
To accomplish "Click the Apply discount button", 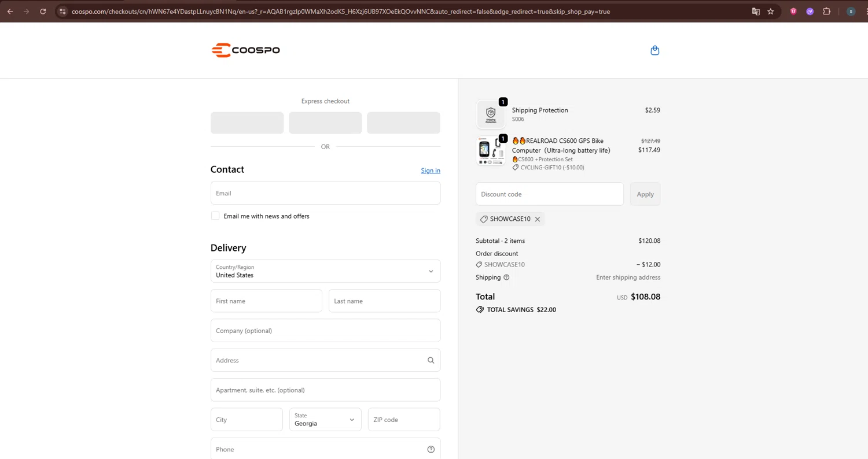I will tap(645, 194).
